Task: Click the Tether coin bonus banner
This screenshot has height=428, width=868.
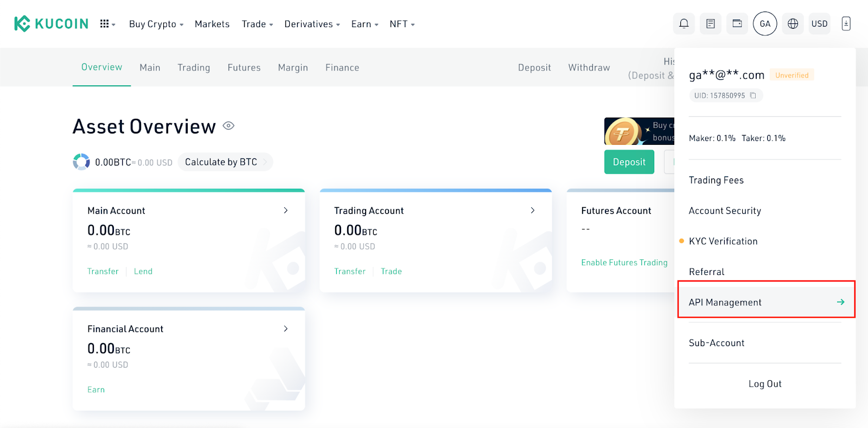Action: pos(640,131)
